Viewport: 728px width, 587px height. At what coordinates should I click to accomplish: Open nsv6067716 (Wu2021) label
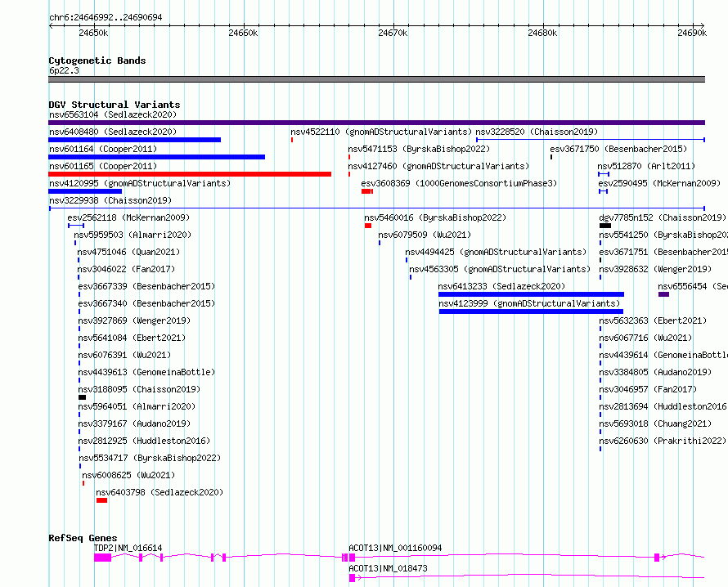[x=646, y=338]
